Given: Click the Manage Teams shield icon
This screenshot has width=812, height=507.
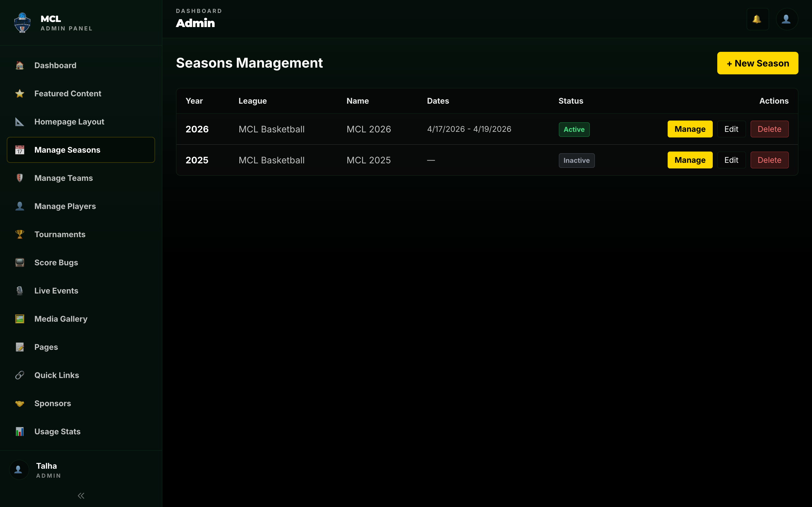Looking at the screenshot, I should point(20,178).
